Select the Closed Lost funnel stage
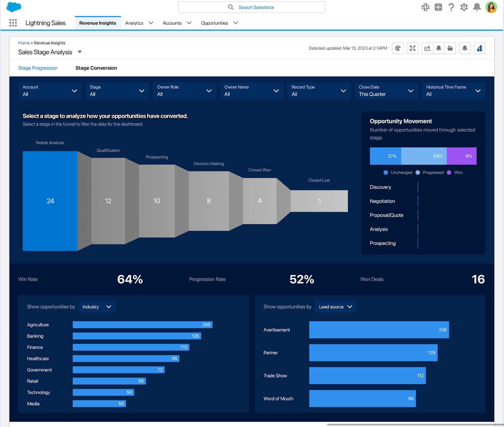Viewport: 504px width, 427px height. 319,201
